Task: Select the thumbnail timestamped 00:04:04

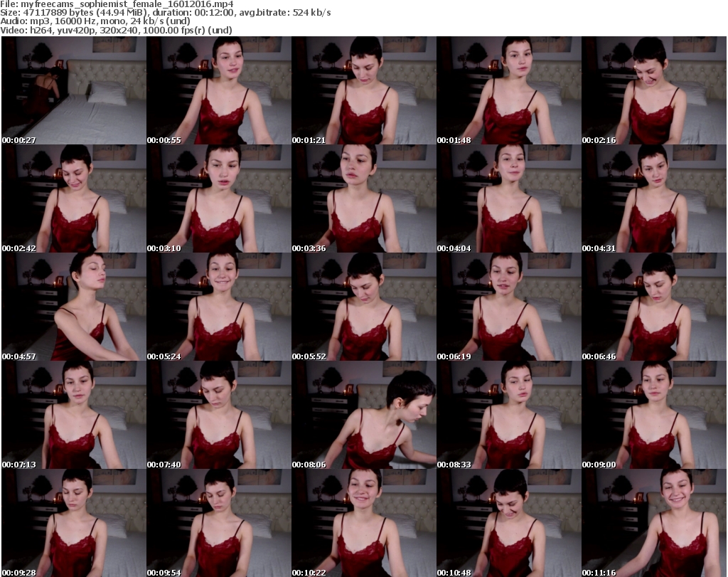Action: [x=509, y=198]
